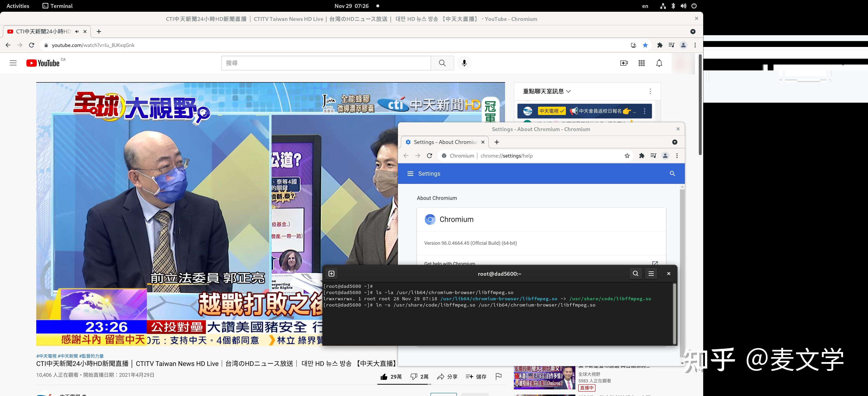
Task: Open the YouTube hamburger guide menu
Action: tap(13, 63)
